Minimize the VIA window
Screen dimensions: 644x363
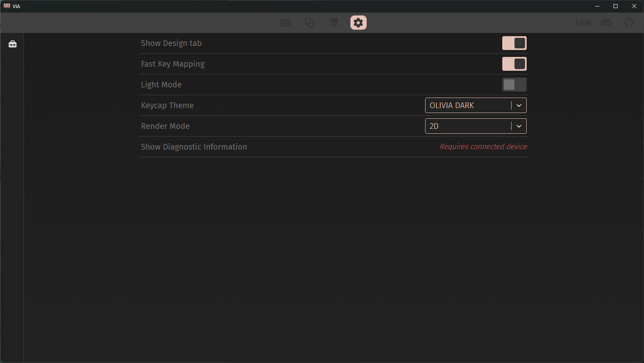pos(597,6)
